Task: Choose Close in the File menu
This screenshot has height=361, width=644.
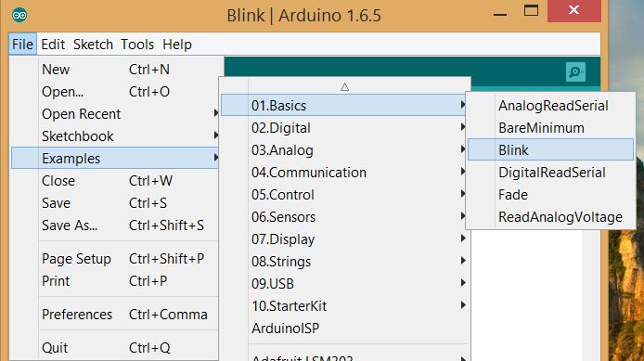Action: pos(115,181)
